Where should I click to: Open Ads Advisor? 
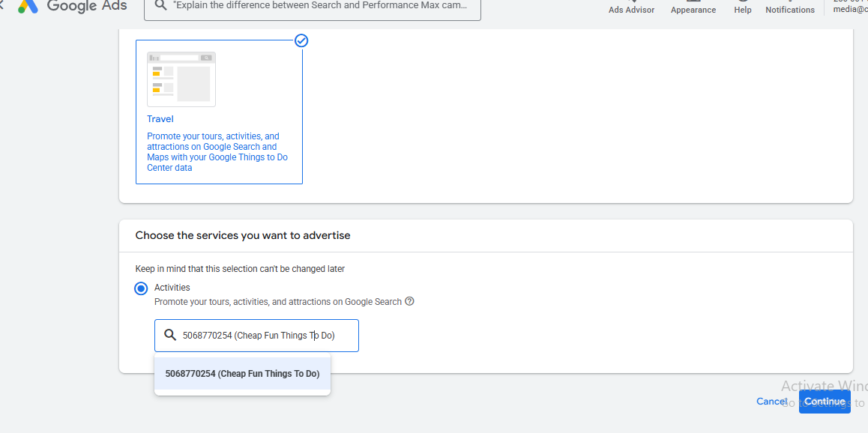631,7
